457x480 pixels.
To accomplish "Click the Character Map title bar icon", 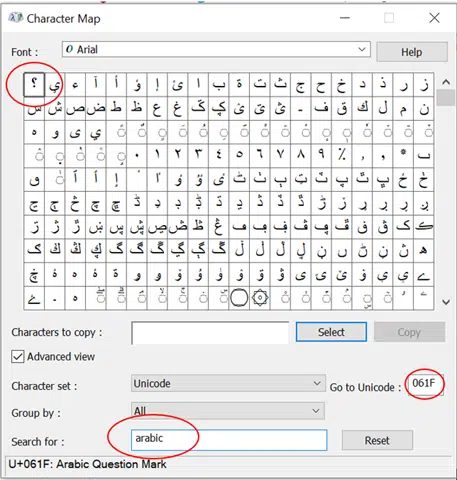I will [15, 18].
